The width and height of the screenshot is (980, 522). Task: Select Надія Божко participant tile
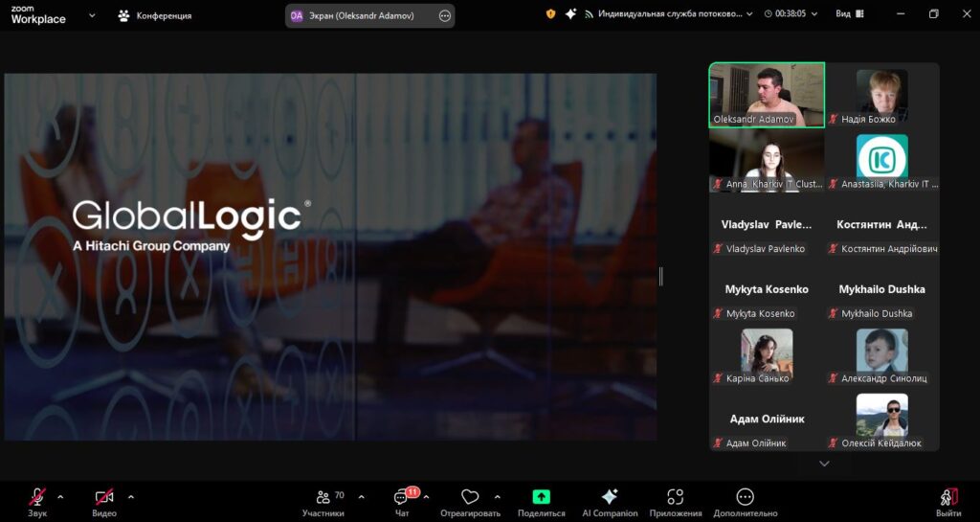point(881,95)
